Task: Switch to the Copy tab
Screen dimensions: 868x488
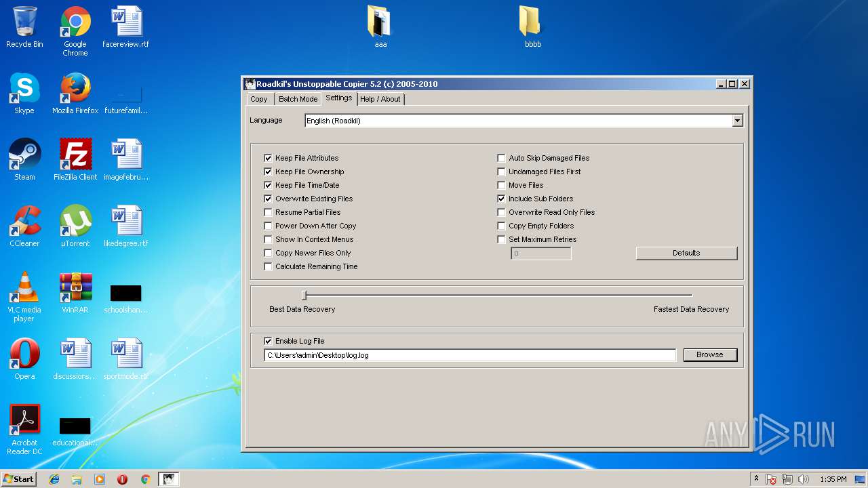Action: point(259,99)
